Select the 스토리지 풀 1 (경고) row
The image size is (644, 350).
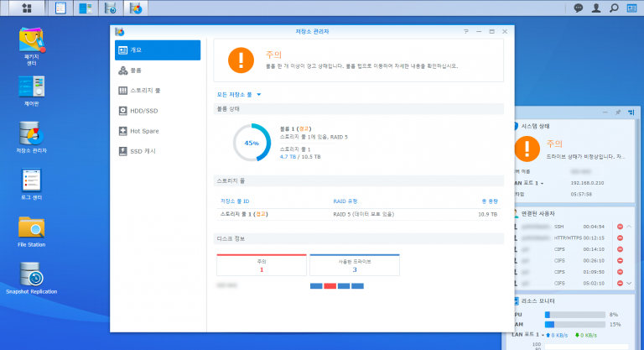point(359,214)
